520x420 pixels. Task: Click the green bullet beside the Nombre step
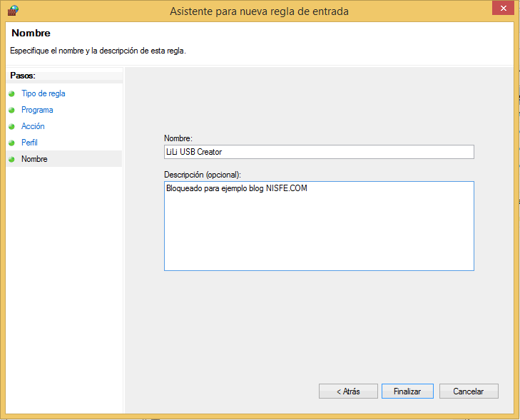tap(11, 159)
